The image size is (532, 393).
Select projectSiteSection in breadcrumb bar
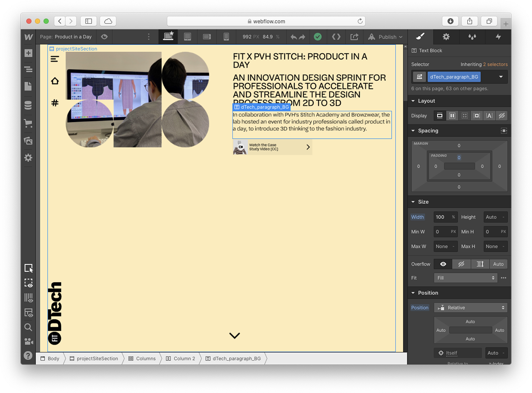click(94, 359)
